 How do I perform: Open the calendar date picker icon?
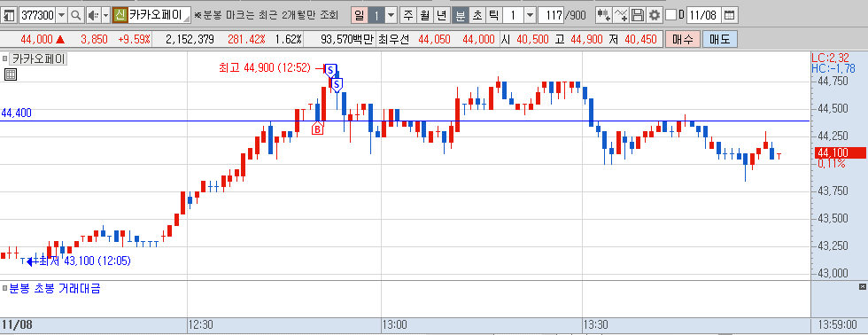730,15
